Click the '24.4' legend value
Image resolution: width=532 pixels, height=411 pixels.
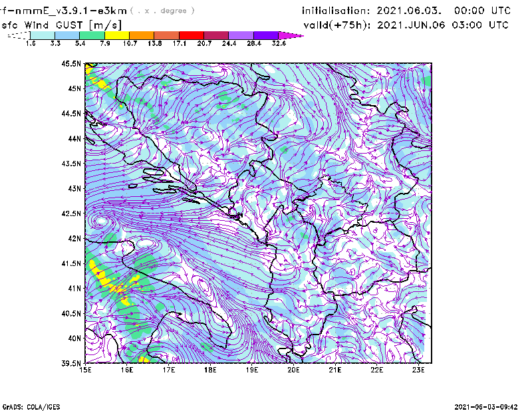(x=229, y=43)
